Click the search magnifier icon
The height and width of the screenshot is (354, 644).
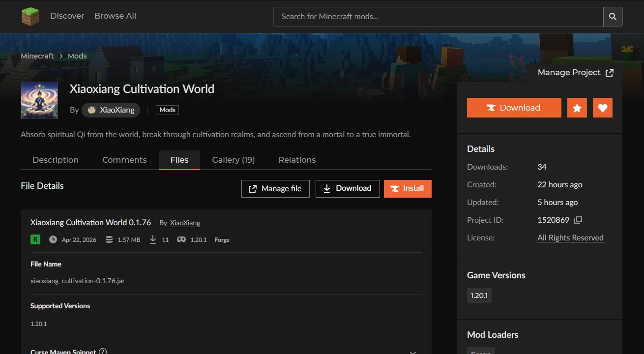613,17
